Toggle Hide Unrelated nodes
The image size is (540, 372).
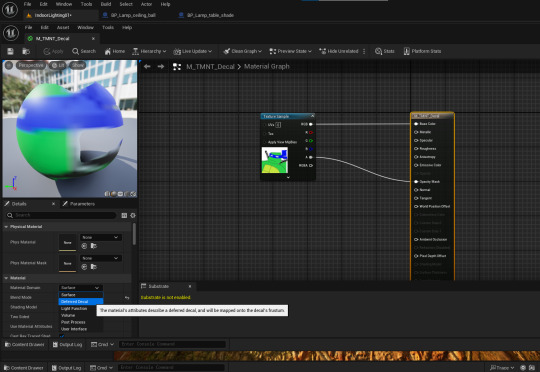pyautogui.click(x=339, y=51)
